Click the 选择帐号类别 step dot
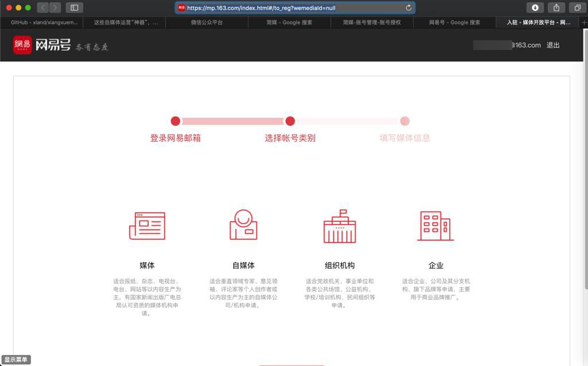Image resolution: width=588 pixels, height=366 pixels. 290,121
